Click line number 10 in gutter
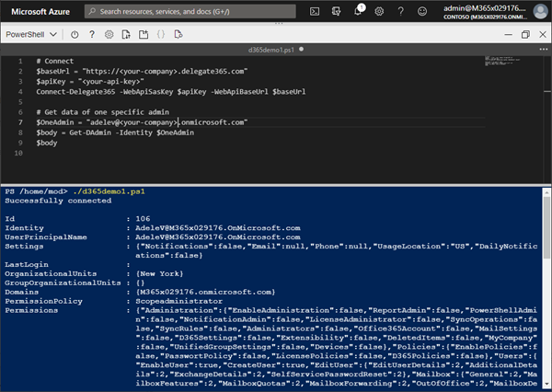 (18, 153)
